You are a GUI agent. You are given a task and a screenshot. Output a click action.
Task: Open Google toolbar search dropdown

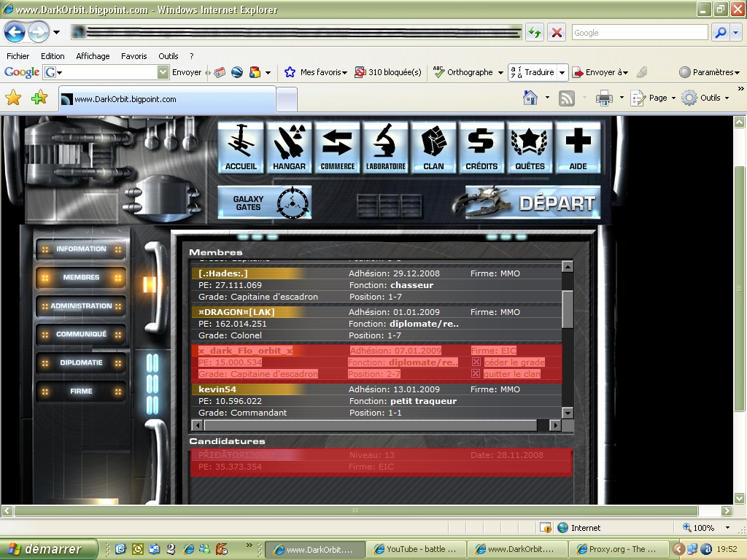(x=163, y=72)
